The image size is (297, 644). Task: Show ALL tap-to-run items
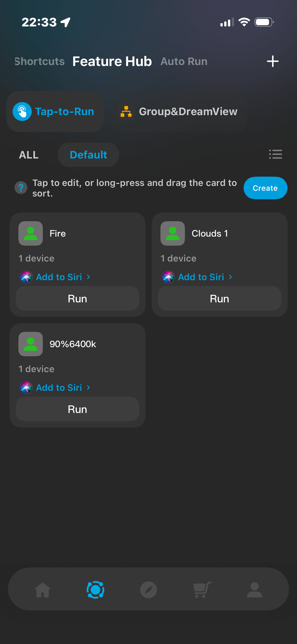(x=29, y=155)
